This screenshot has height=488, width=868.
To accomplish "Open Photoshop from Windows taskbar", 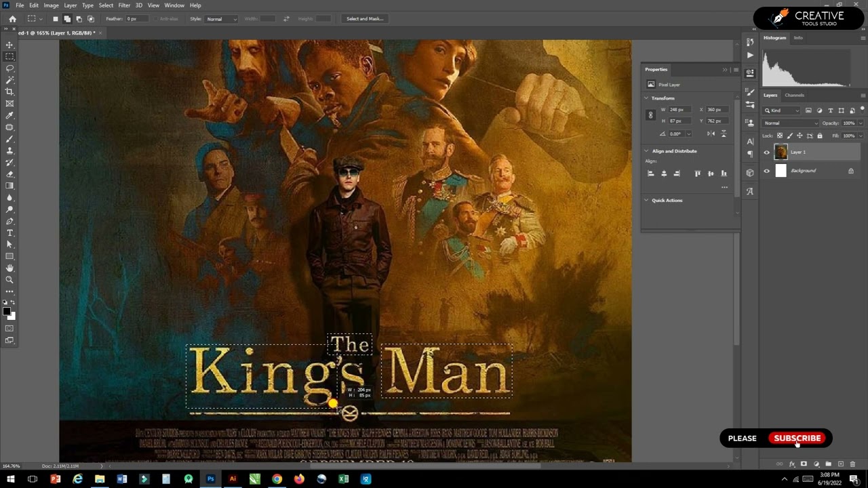I will point(210,479).
